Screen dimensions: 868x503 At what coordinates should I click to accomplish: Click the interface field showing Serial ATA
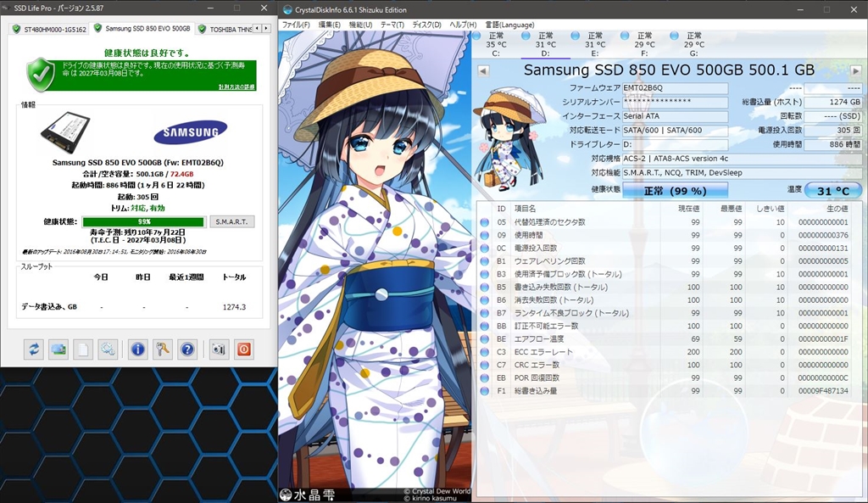(675, 116)
